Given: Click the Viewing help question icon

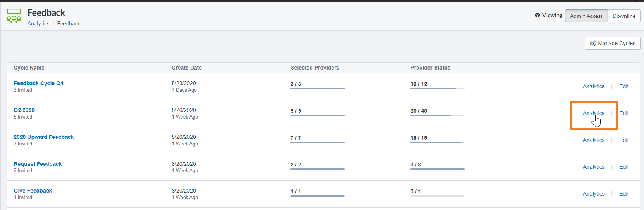Looking at the screenshot, I should (x=537, y=15).
